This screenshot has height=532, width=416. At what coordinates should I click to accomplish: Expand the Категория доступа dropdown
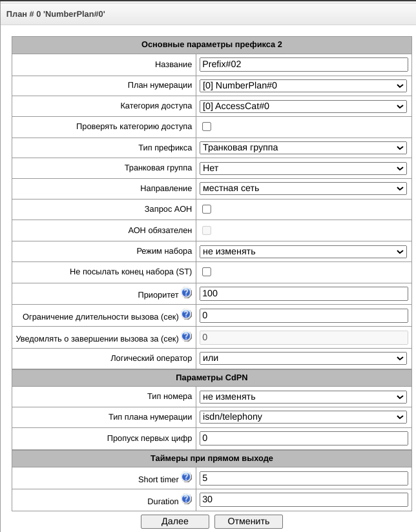coord(303,106)
